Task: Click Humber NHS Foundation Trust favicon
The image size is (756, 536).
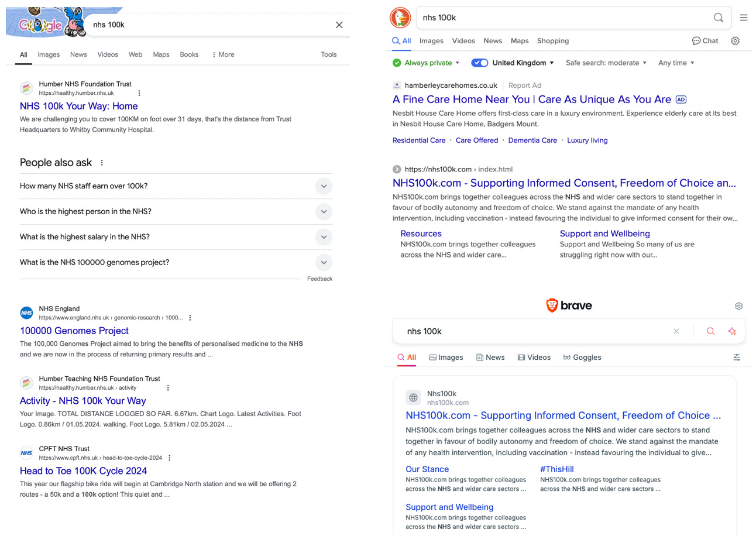Action: [x=26, y=88]
